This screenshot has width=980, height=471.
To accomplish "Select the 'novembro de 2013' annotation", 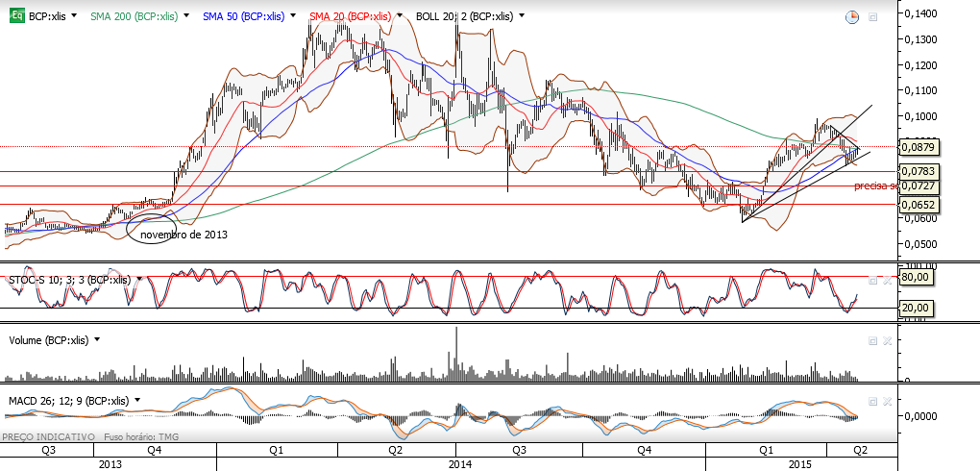I will 184,235.
